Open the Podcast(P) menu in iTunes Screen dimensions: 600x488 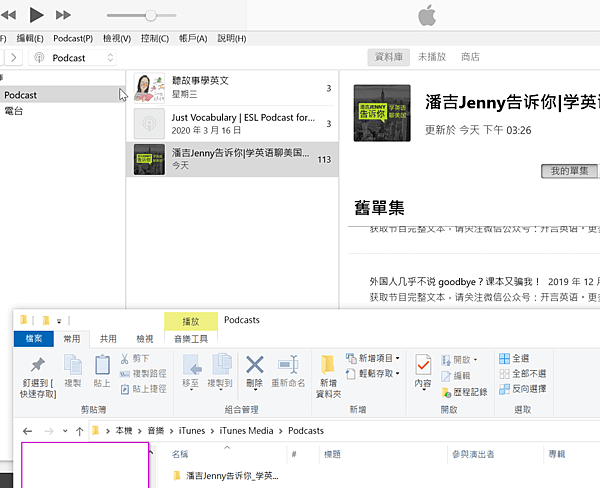(73, 38)
